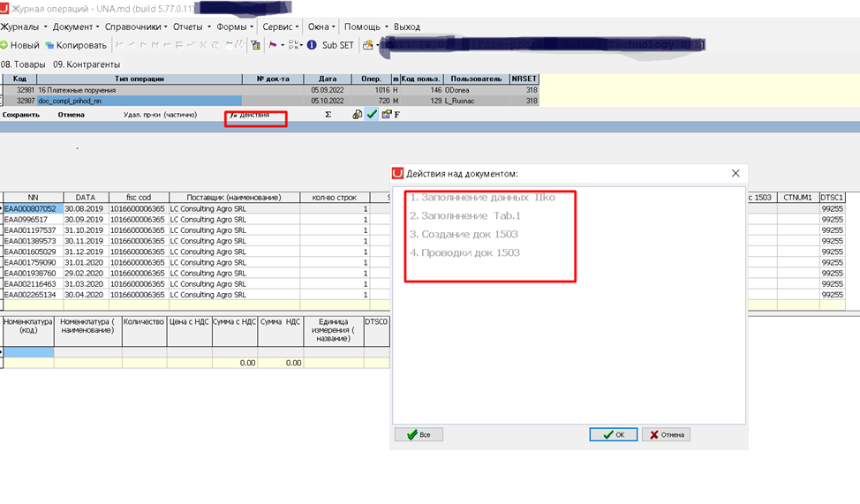Select action 4. Проводки док 1503
Screen dimensions: 860x504
(464, 252)
